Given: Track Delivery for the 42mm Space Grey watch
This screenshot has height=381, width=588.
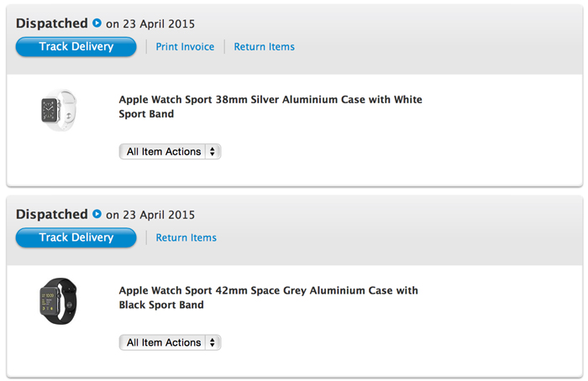Looking at the screenshot, I should [76, 237].
